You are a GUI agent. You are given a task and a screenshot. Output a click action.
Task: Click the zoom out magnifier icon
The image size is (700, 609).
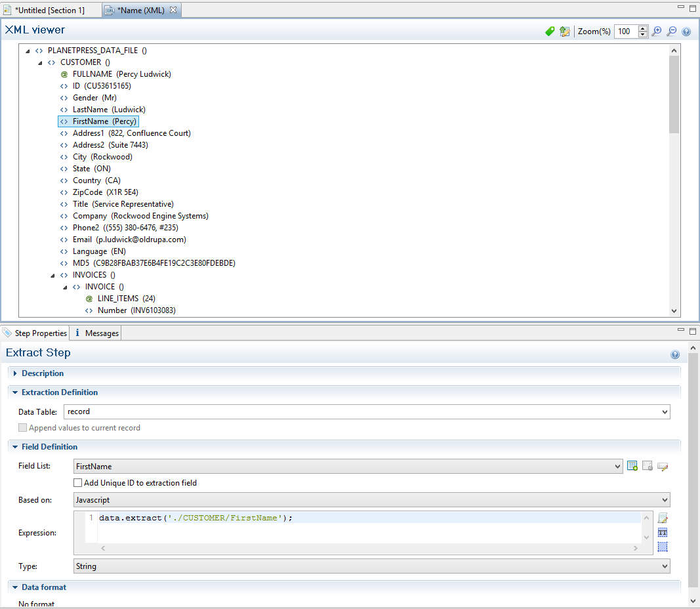[671, 31]
